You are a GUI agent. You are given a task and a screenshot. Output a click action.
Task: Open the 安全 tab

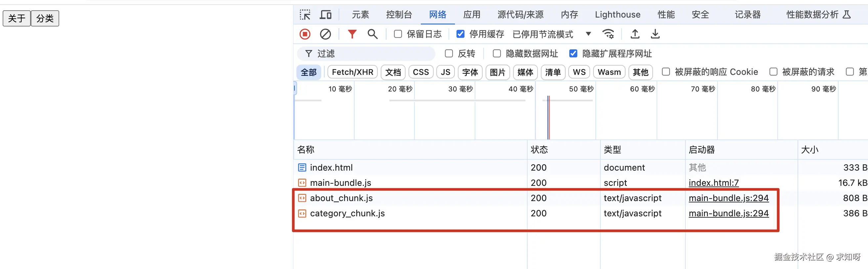(700, 15)
